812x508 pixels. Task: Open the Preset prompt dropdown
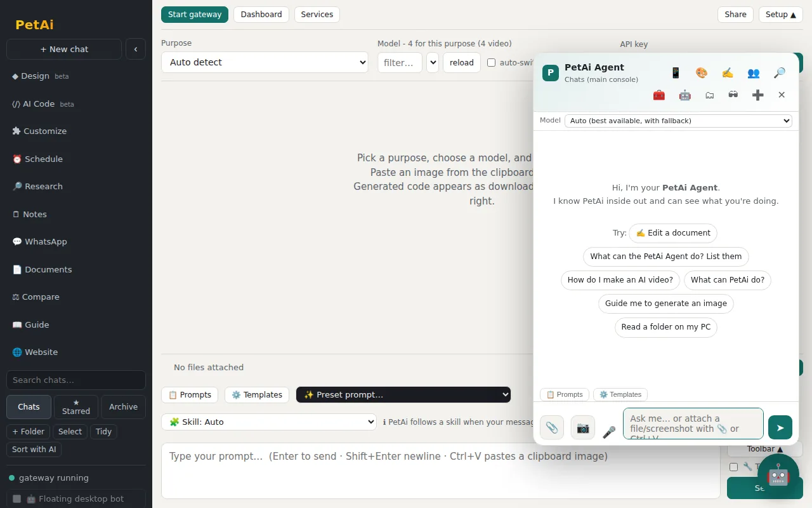tap(403, 394)
